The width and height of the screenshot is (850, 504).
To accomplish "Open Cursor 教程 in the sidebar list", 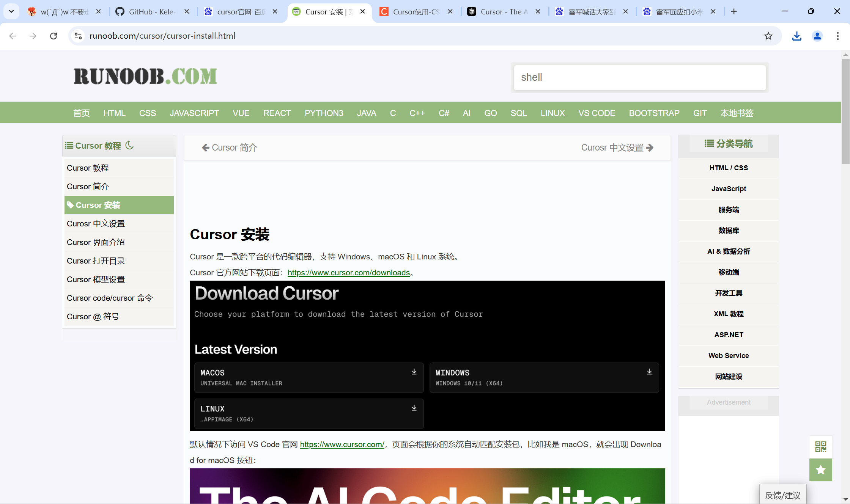I will [x=119, y=168].
